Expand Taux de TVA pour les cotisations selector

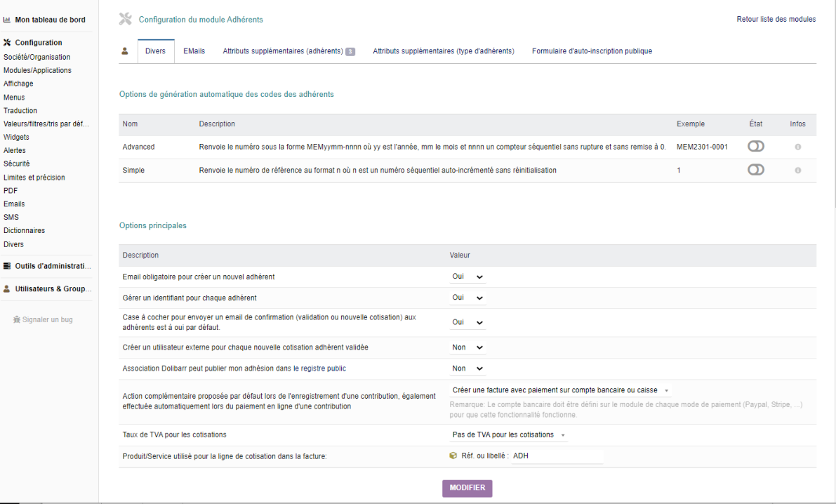(509, 435)
